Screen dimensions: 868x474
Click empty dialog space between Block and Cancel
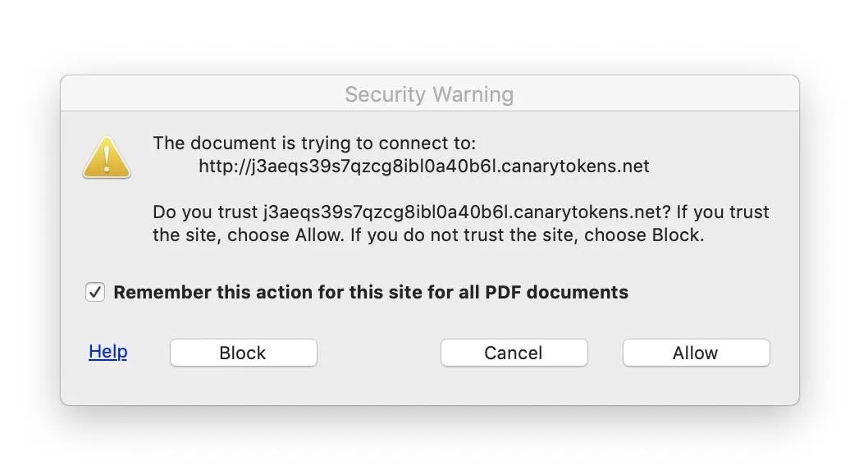pyautogui.click(x=379, y=353)
